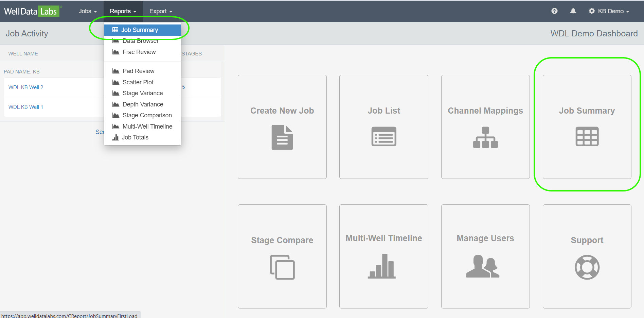The height and width of the screenshot is (318, 644).
Task: Open the help question mark icon
Action: [554, 11]
